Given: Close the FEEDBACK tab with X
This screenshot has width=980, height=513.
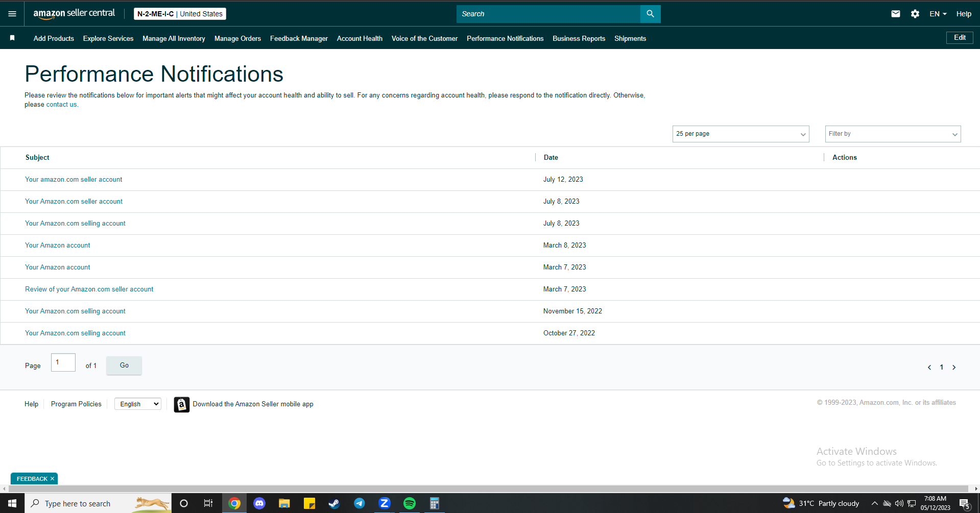Looking at the screenshot, I should [x=52, y=479].
